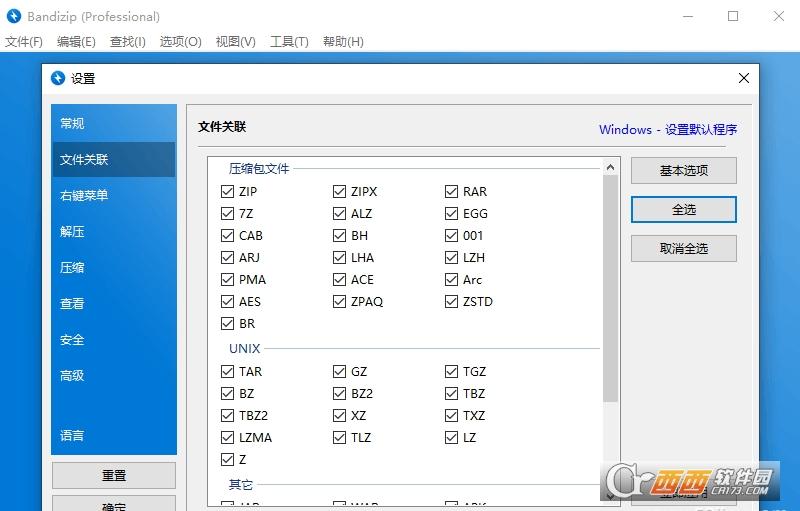Uncheck the RAR checkbox
The height and width of the screenshot is (511, 800).
(x=451, y=191)
